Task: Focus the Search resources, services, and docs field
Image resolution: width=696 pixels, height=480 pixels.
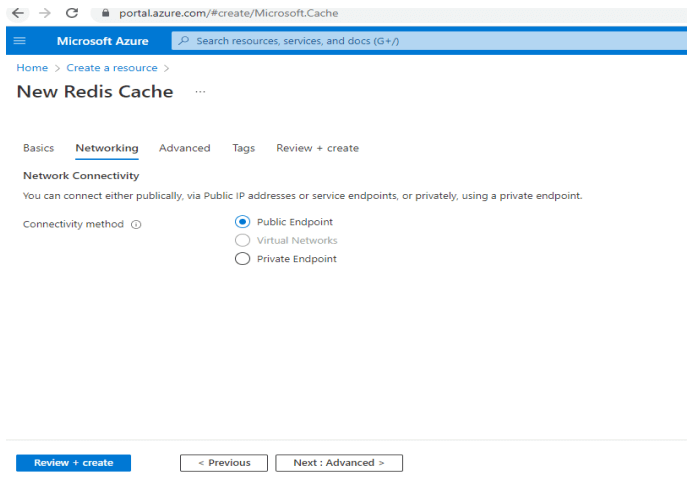Action: (x=429, y=41)
